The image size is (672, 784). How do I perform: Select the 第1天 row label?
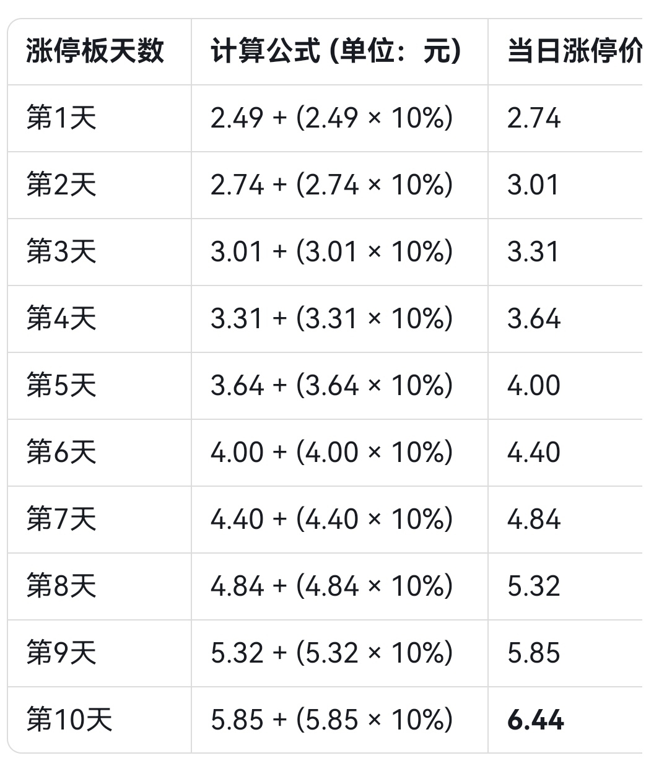(x=61, y=118)
